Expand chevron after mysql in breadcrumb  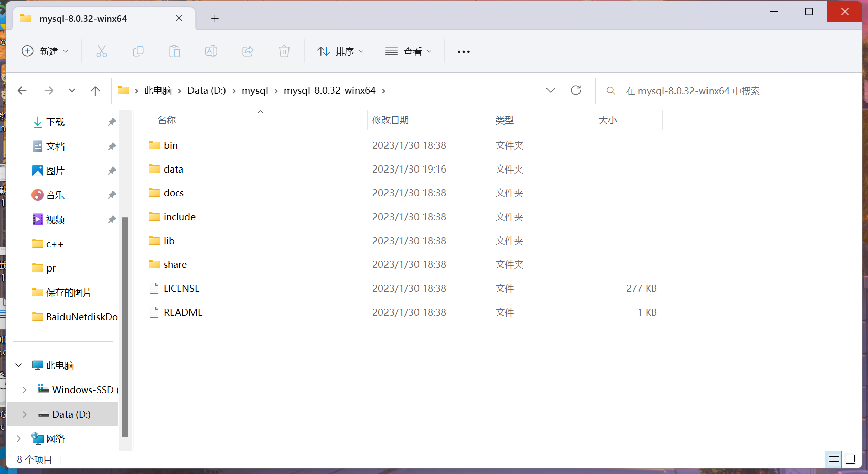click(276, 91)
